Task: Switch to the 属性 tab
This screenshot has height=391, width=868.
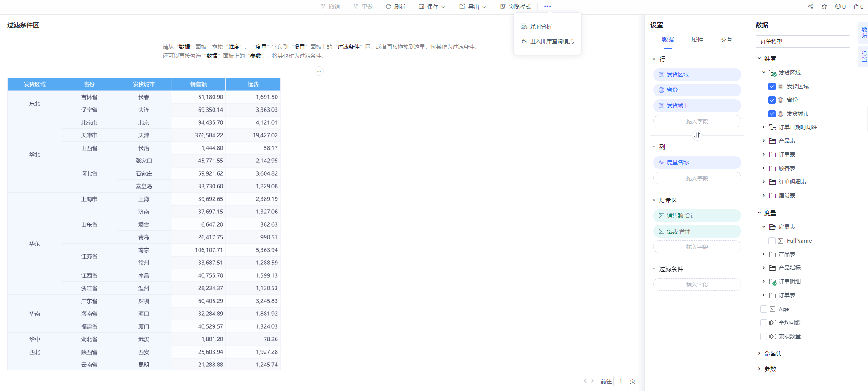Action: (x=697, y=40)
